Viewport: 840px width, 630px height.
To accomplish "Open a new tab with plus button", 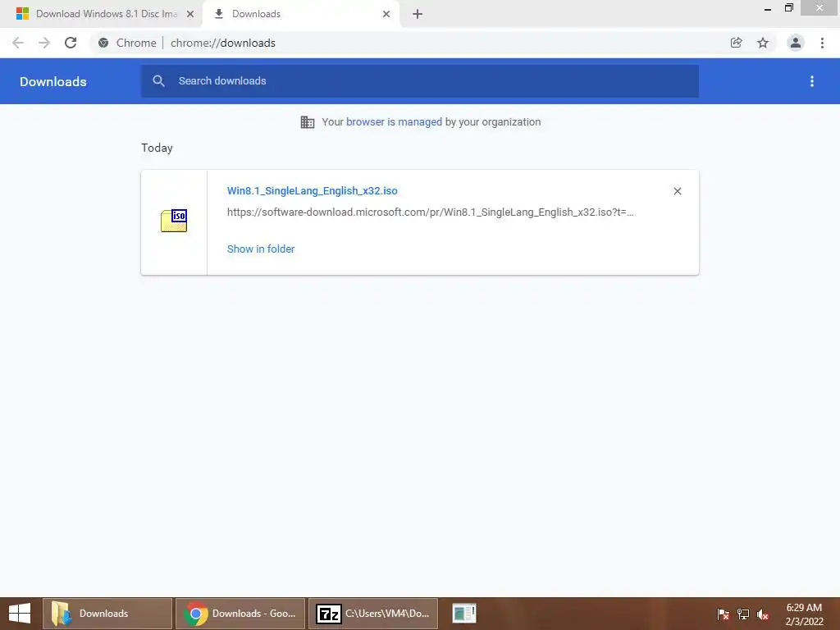I will (418, 14).
